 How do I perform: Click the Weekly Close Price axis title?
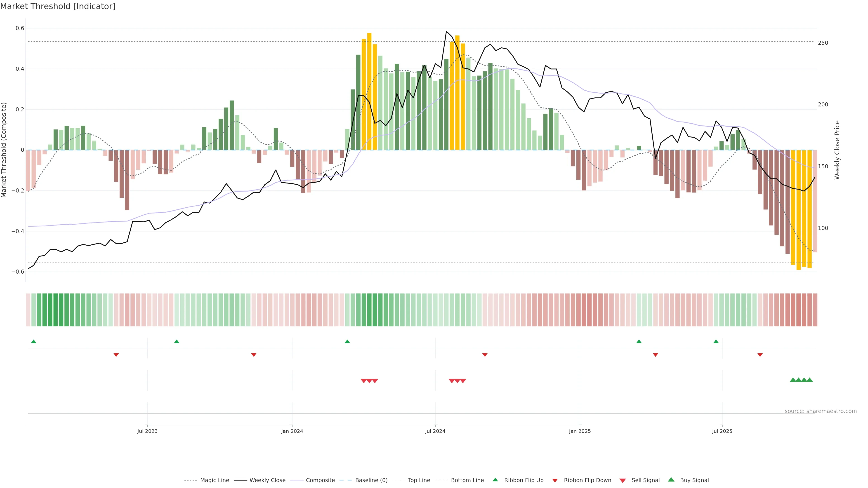(x=837, y=150)
